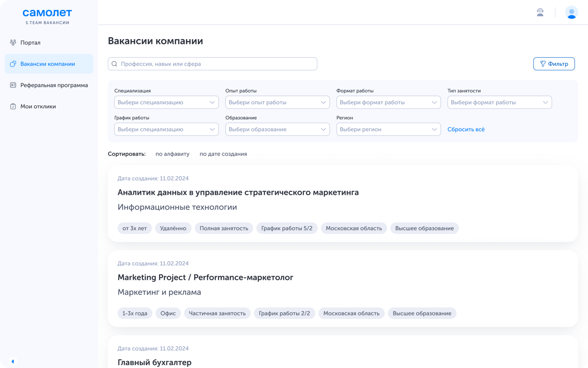Click the Портал sidebar icon
This screenshot has height=368, width=588.
point(13,42)
